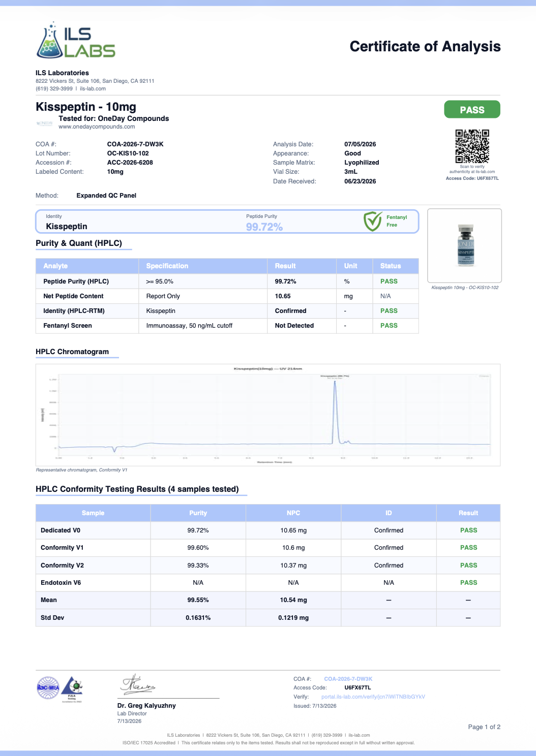Select the accession number ACC-2026-6208
The width and height of the screenshot is (536, 756).
[130, 163]
